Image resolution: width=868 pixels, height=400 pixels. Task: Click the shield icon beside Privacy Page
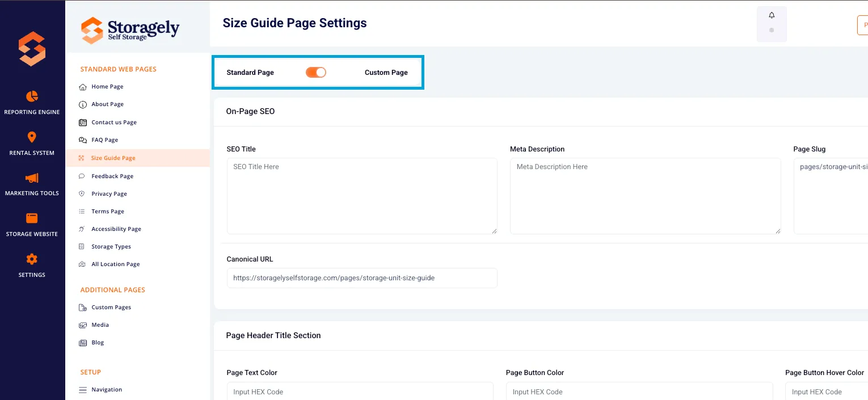coord(82,194)
